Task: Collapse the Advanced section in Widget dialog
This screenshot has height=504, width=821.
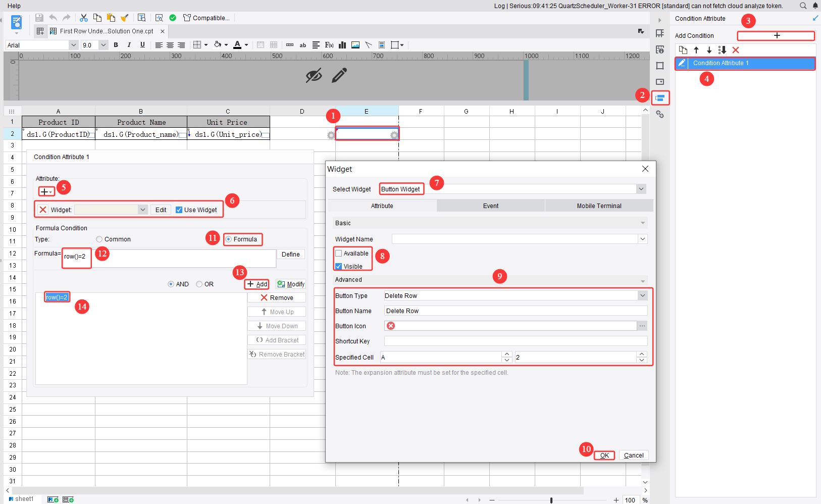Action: tap(642, 280)
